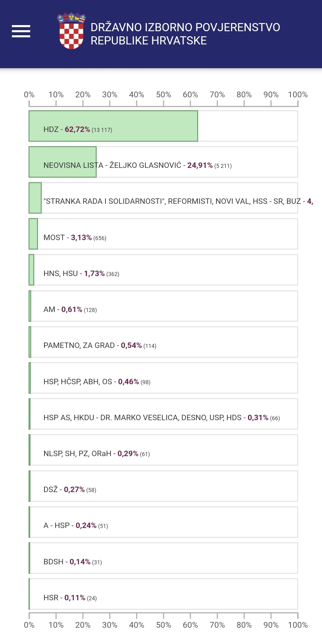Viewport: 322px width, 644px height.
Task: Select the PAMETNO, ZA GRAD result row
Action: tap(163, 342)
